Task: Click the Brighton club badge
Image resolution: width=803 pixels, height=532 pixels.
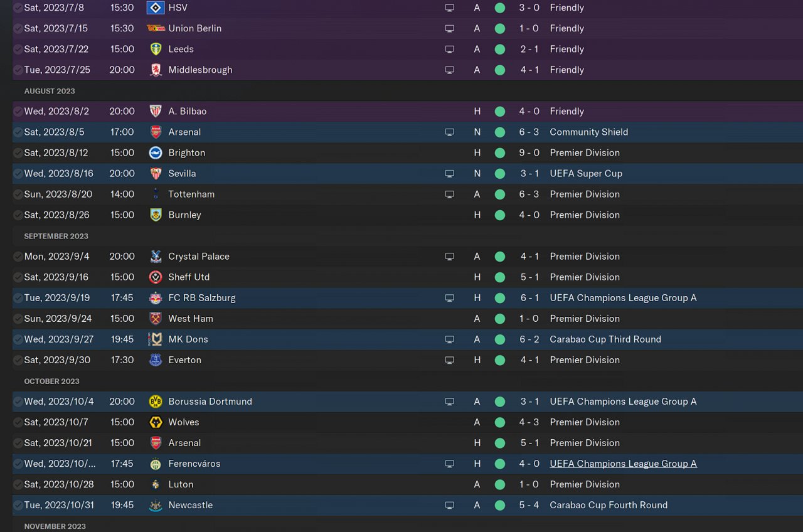Action: [155, 152]
